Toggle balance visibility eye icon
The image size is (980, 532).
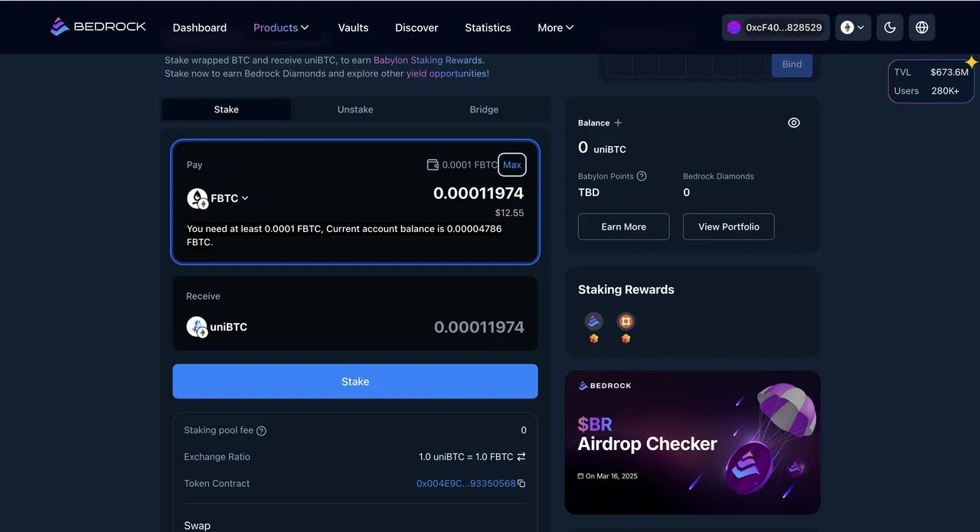click(x=794, y=122)
